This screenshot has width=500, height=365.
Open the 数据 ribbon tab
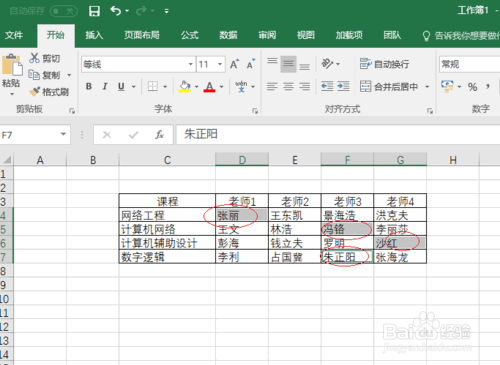pyautogui.click(x=228, y=35)
